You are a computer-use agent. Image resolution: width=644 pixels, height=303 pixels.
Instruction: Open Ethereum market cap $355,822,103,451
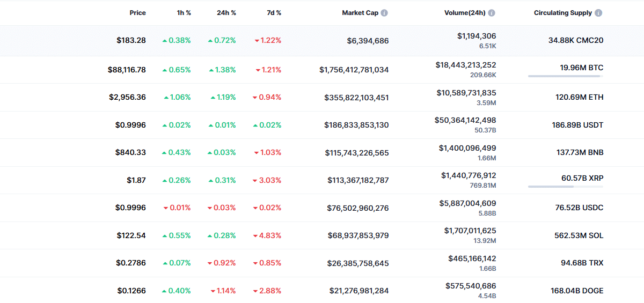pos(356,98)
